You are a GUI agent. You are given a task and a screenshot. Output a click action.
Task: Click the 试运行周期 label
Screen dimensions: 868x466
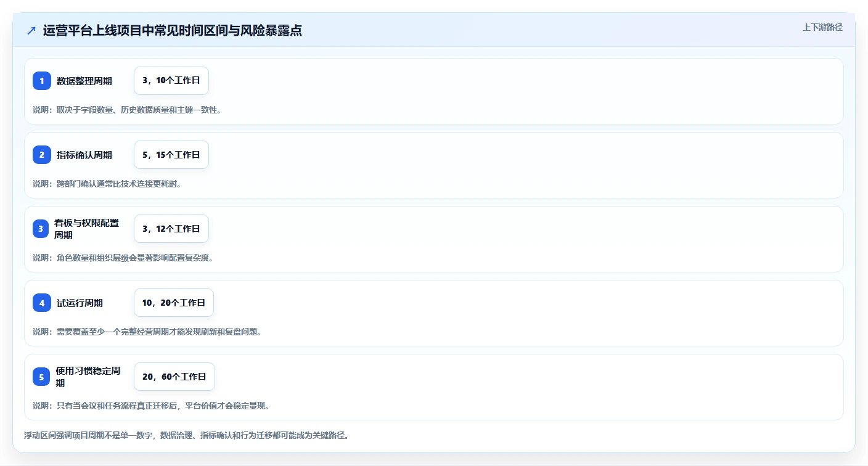[80, 303]
